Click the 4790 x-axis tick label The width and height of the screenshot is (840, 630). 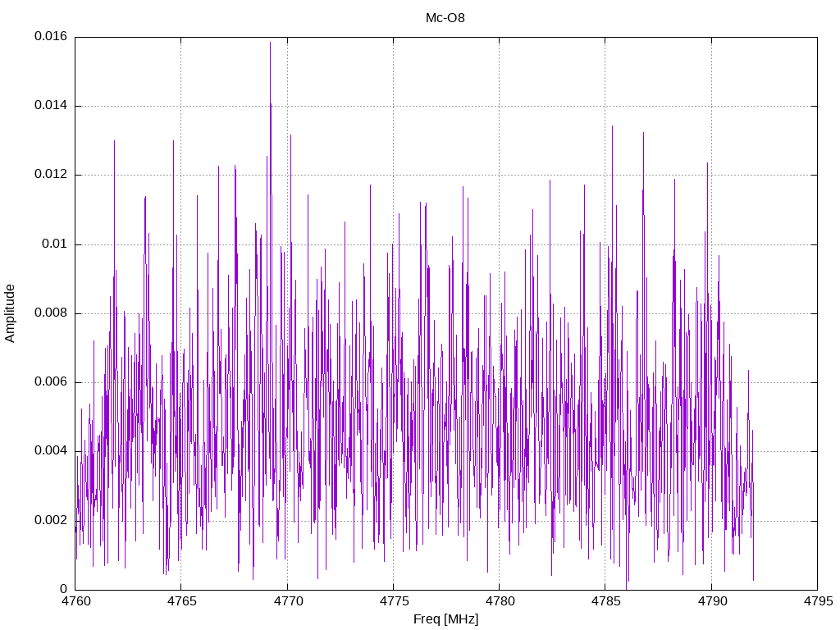click(x=713, y=601)
